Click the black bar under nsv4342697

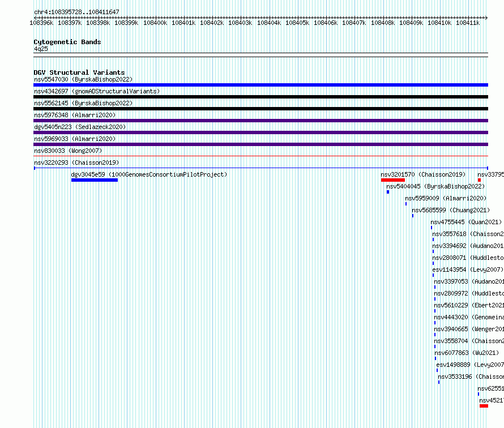[x=260, y=97]
